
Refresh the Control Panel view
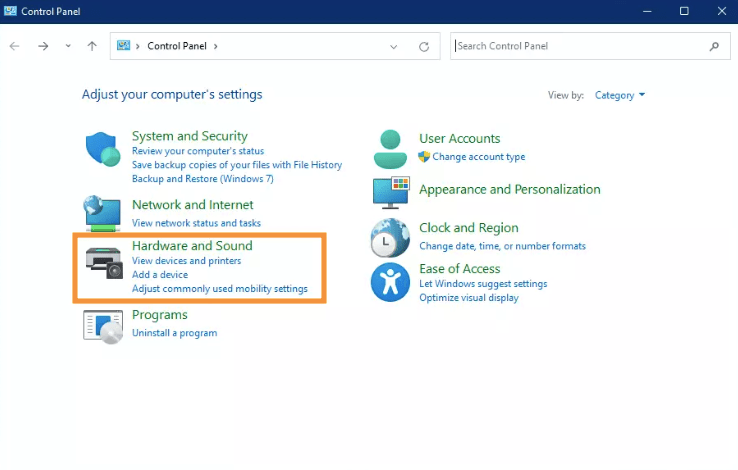point(424,47)
